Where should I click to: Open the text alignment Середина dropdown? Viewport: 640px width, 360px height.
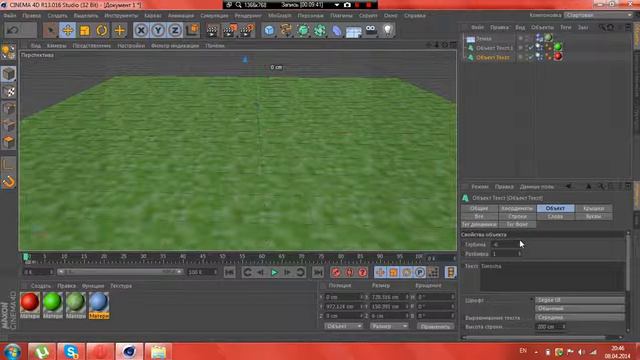tap(579, 317)
